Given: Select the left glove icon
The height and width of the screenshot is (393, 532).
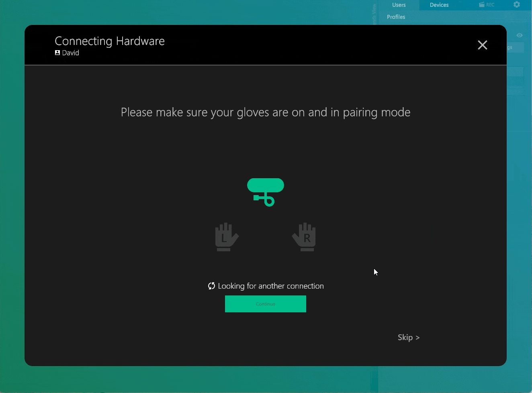Looking at the screenshot, I should click(x=227, y=237).
